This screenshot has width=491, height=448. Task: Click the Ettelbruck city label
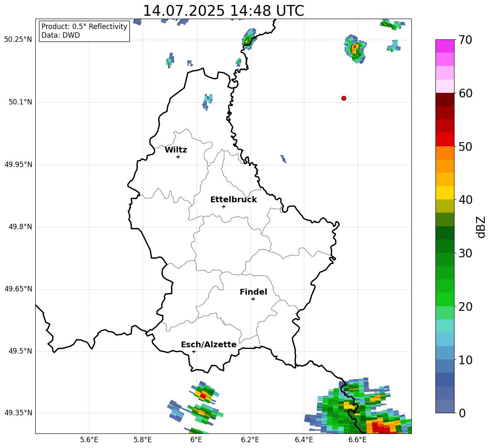[x=233, y=200]
